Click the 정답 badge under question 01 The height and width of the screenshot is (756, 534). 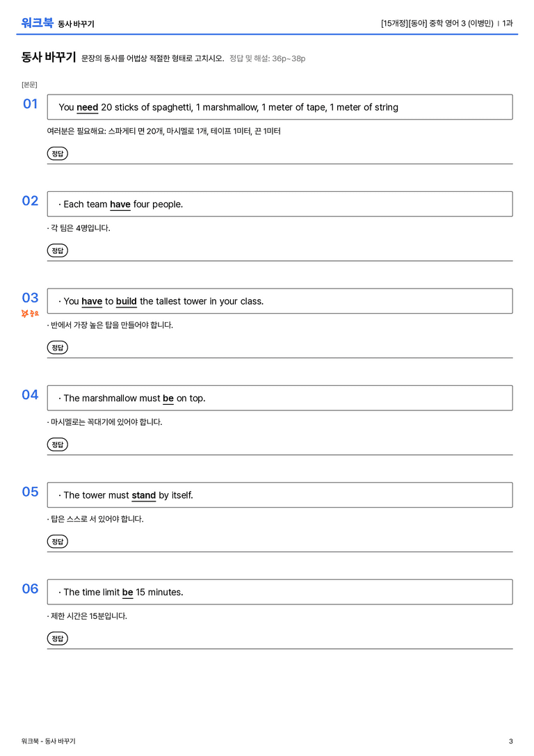pyautogui.click(x=57, y=153)
